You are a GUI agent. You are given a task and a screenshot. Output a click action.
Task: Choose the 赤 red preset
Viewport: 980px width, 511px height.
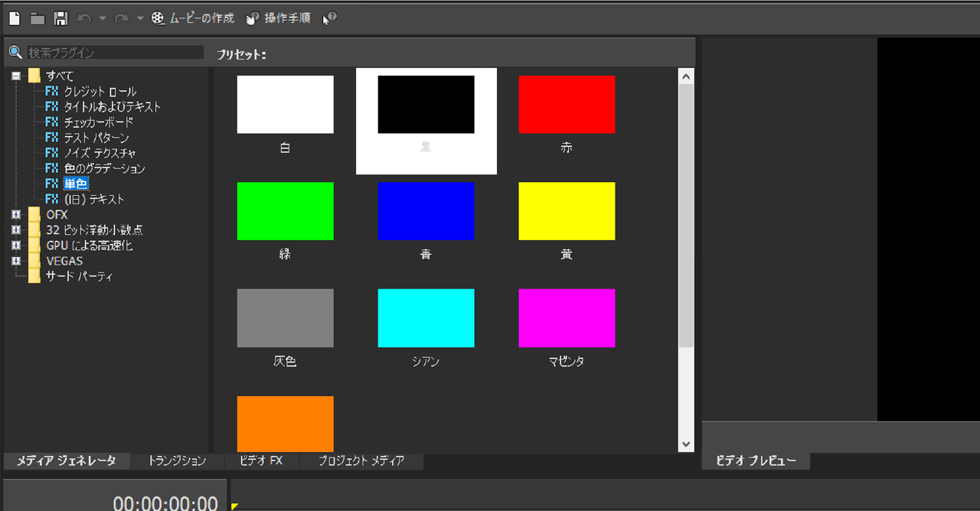(x=567, y=105)
